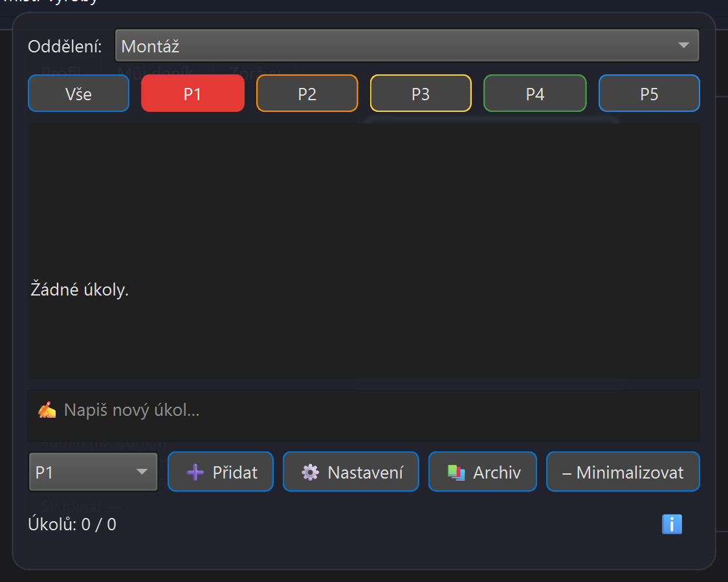Click the 'Žádné úkoly.' text in the task list
Image resolution: width=728 pixels, height=582 pixels.
tap(80, 290)
